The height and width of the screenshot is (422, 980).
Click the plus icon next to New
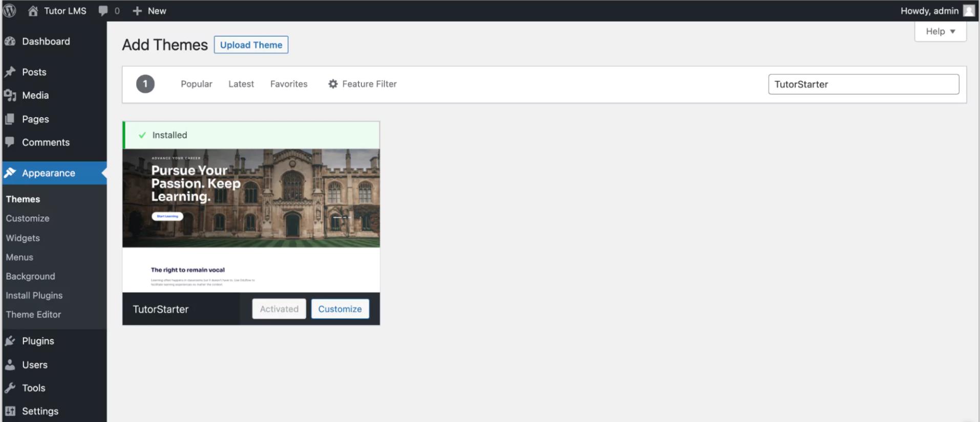point(137,11)
